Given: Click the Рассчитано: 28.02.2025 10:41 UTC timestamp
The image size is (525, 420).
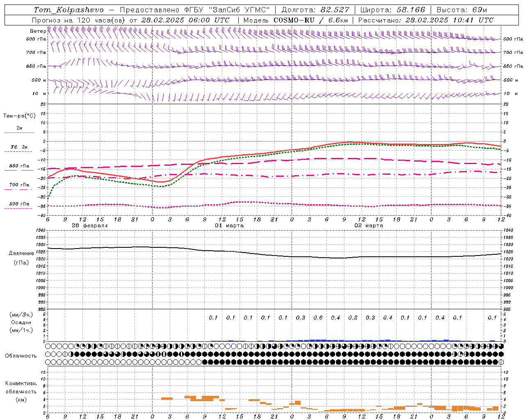Looking at the screenshot, I should (426, 20).
